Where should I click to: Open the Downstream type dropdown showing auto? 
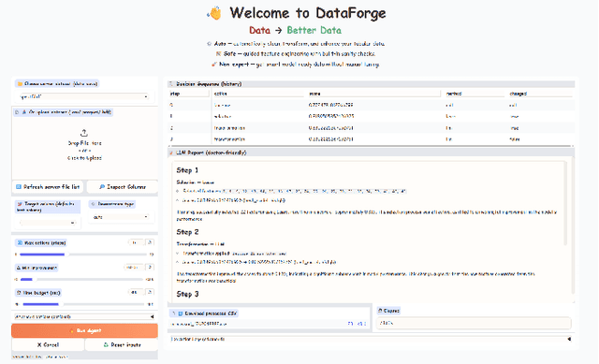(x=121, y=217)
